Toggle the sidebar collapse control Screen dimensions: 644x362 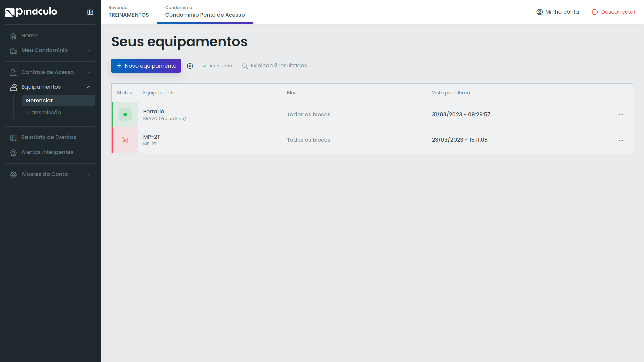(x=90, y=12)
